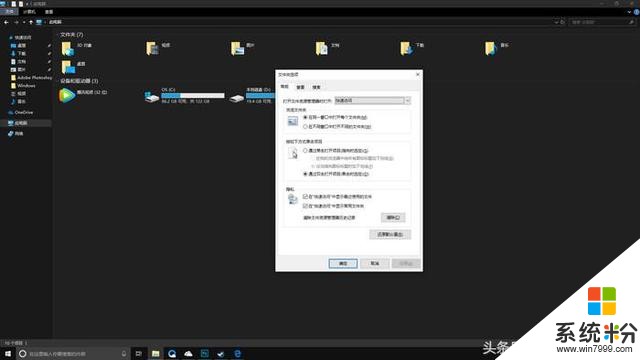
Task: Go up one level with the up arrow
Action: point(31,22)
